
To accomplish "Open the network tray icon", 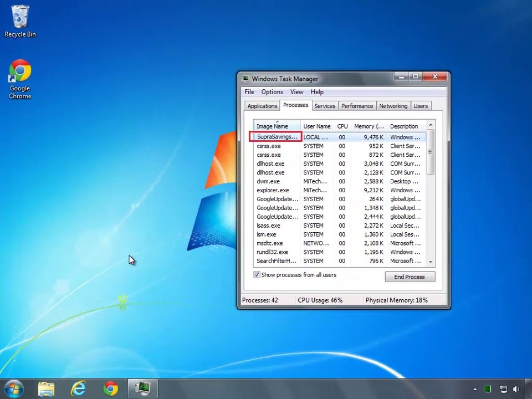I will [503, 389].
